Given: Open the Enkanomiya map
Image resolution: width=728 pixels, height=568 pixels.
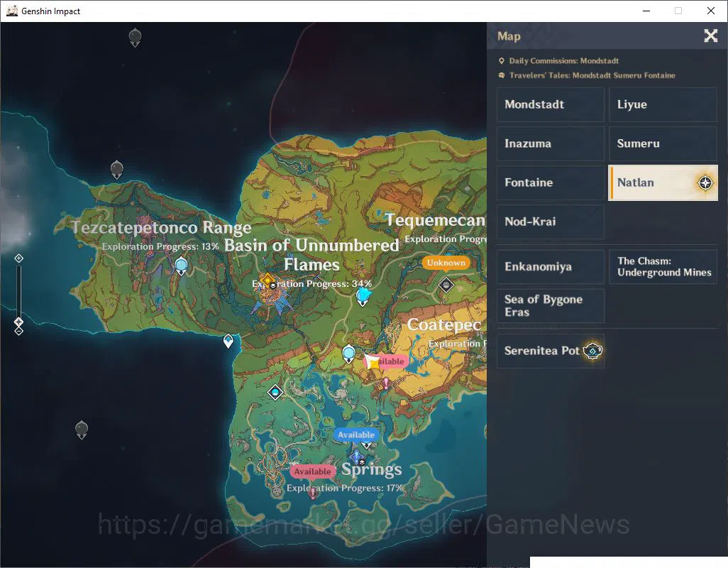Looking at the screenshot, I should pyautogui.click(x=550, y=266).
